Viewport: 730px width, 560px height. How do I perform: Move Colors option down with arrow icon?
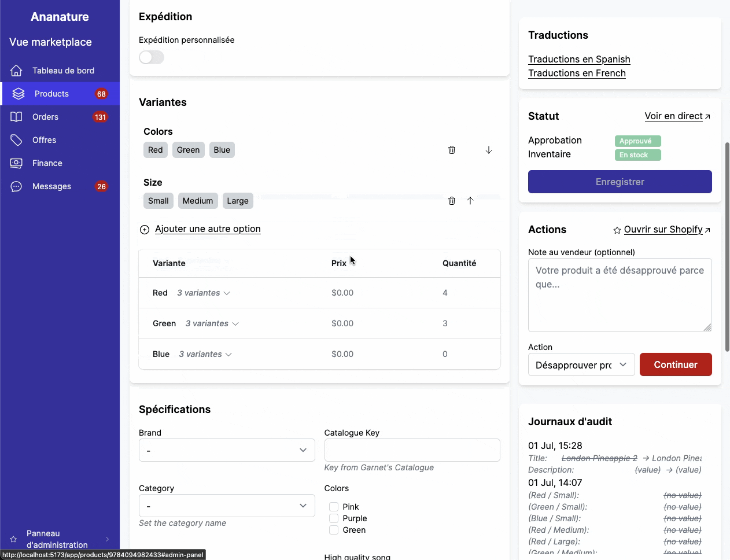[489, 150]
